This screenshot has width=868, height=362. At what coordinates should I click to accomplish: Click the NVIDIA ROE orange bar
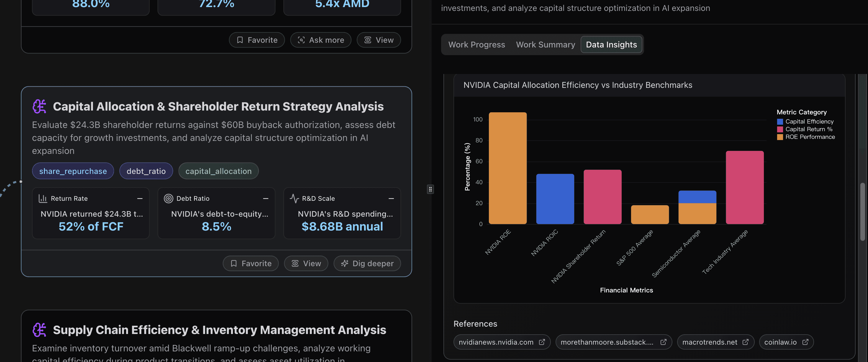(x=507, y=168)
